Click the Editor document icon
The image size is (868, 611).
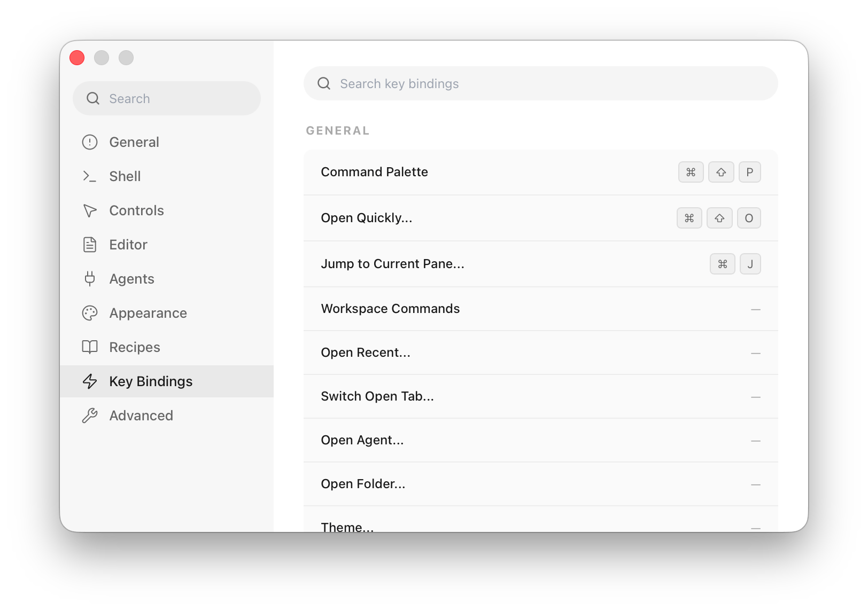[90, 245]
